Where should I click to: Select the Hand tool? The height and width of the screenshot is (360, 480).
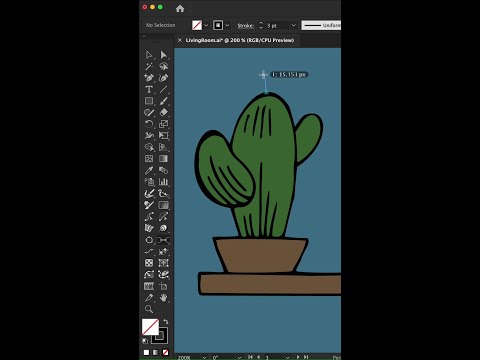(163, 298)
